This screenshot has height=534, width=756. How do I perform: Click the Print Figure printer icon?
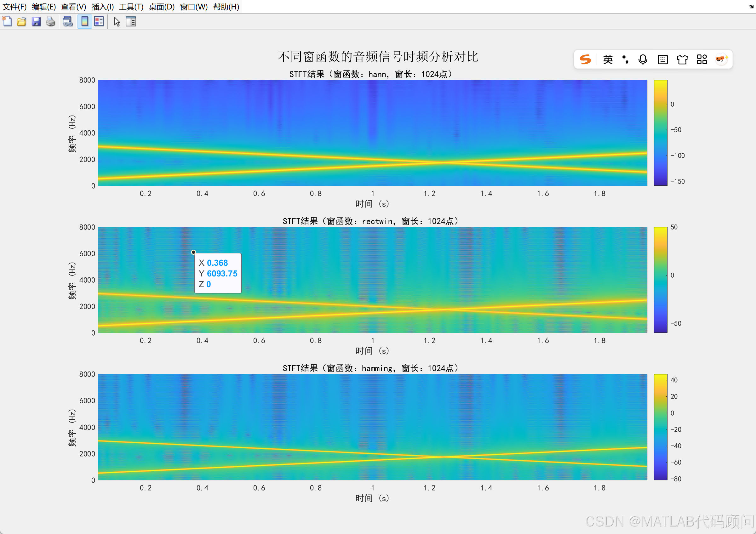51,22
